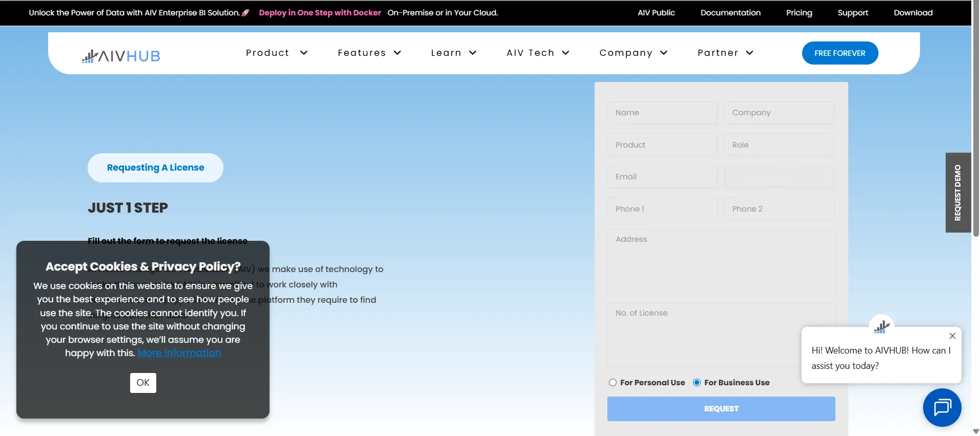
Task: Click the AIVHUB logo
Action: 121,56
